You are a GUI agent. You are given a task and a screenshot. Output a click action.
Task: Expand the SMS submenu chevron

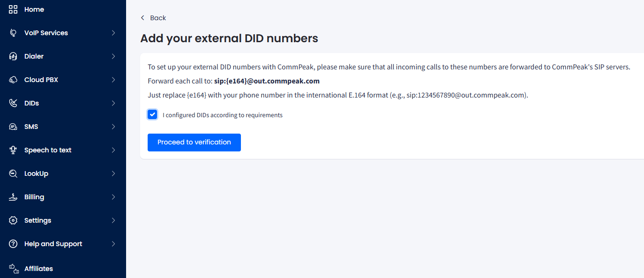click(113, 127)
